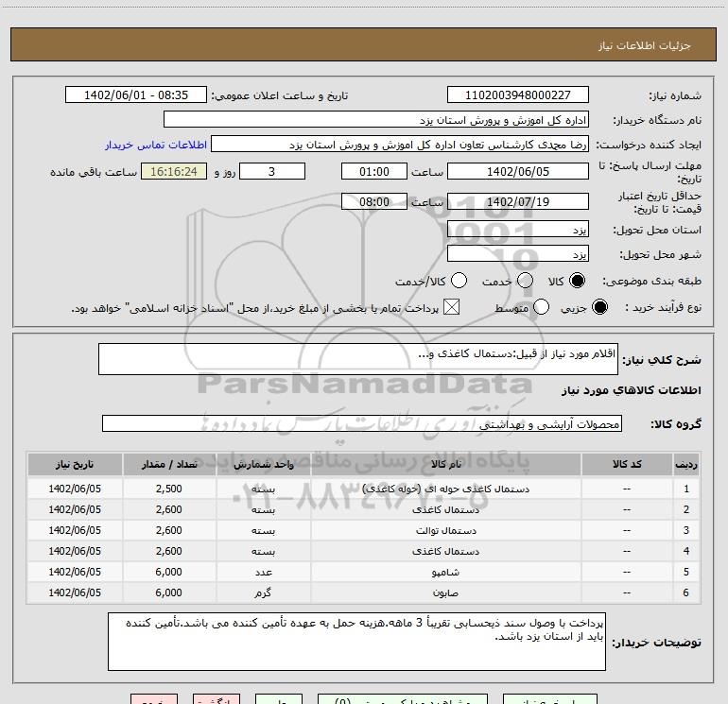Click the واحد شمارش column header

pos(263,465)
